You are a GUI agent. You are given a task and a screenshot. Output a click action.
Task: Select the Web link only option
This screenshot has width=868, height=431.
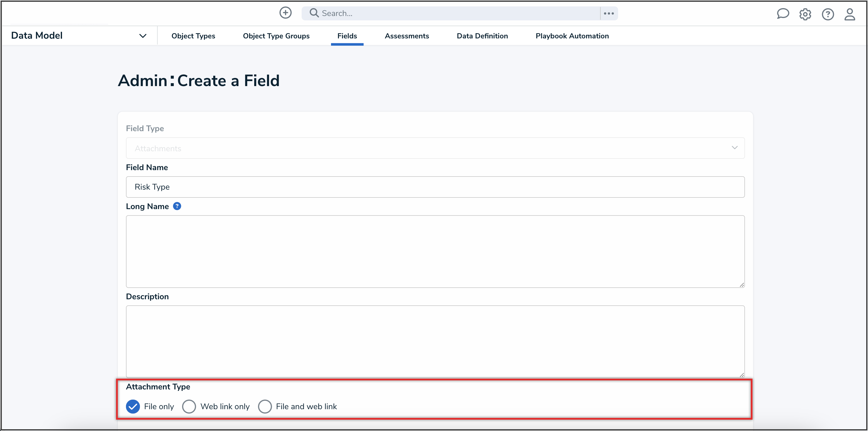(x=189, y=406)
